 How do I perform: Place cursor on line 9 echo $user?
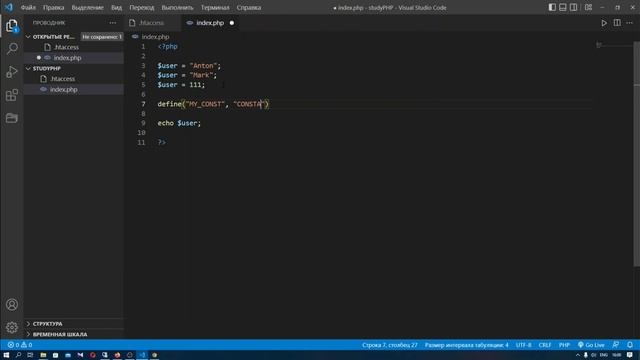coord(179,123)
